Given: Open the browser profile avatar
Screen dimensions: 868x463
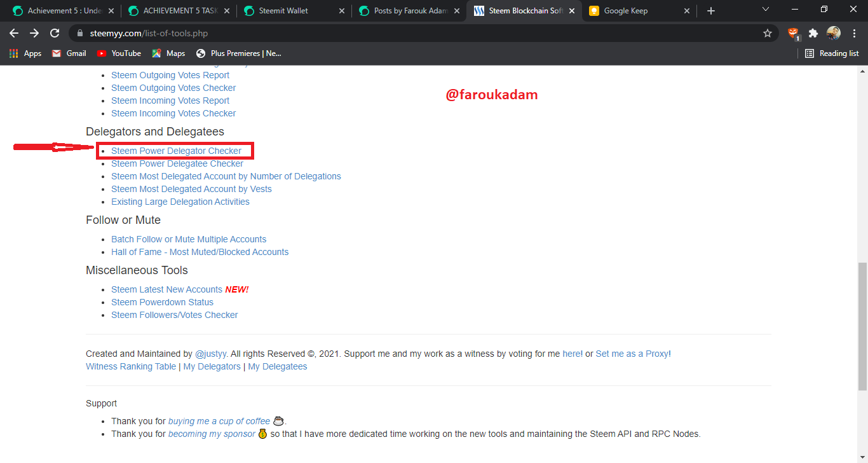Looking at the screenshot, I should [x=834, y=33].
